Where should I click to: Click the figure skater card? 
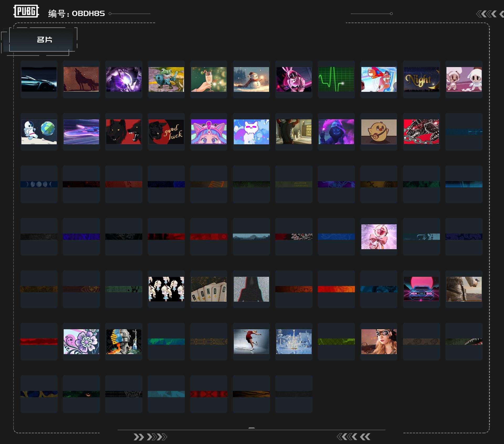(x=251, y=341)
